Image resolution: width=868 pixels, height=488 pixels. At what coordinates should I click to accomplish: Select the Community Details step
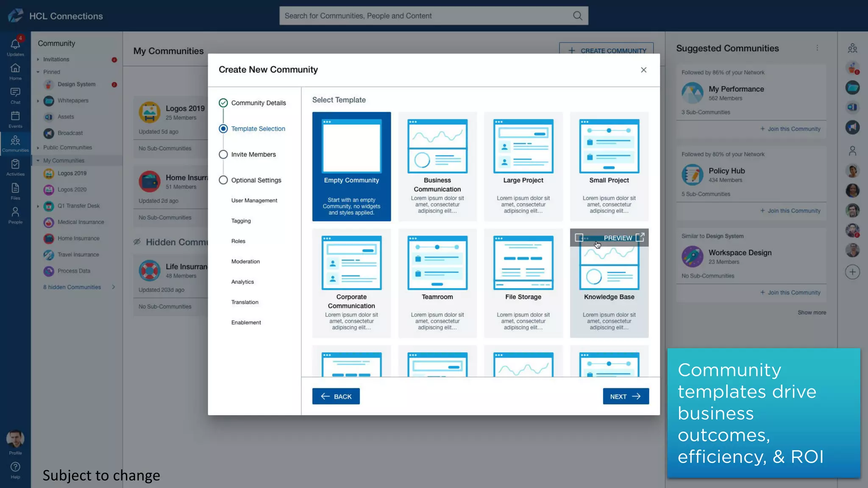coord(252,103)
